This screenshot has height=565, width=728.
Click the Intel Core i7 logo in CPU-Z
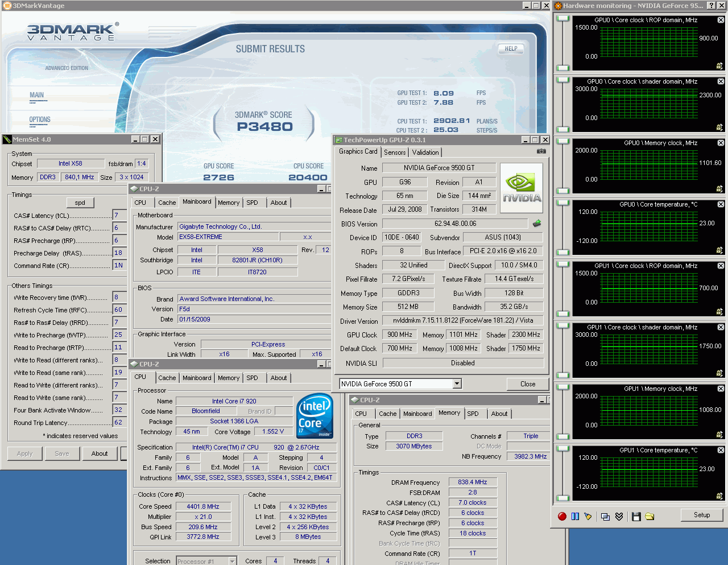point(315,415)
